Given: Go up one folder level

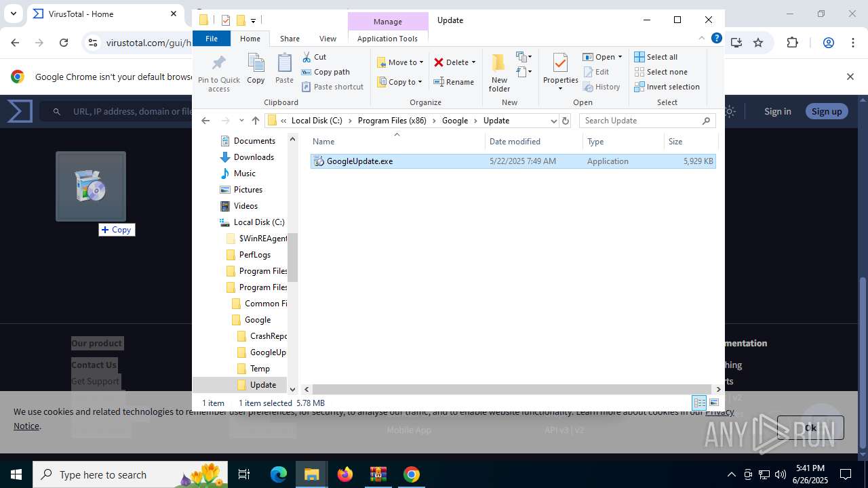Looking at the screenshot, I should pos(255,121).
